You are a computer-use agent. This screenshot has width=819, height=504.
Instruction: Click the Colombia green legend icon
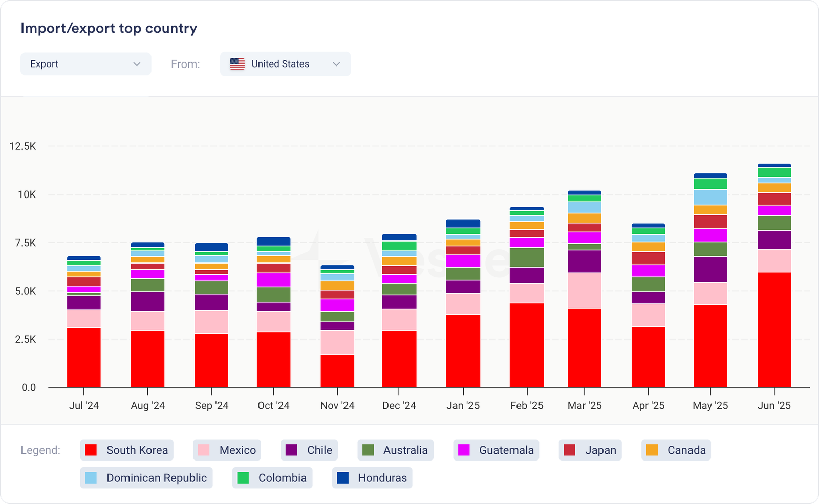click(243, 478)
